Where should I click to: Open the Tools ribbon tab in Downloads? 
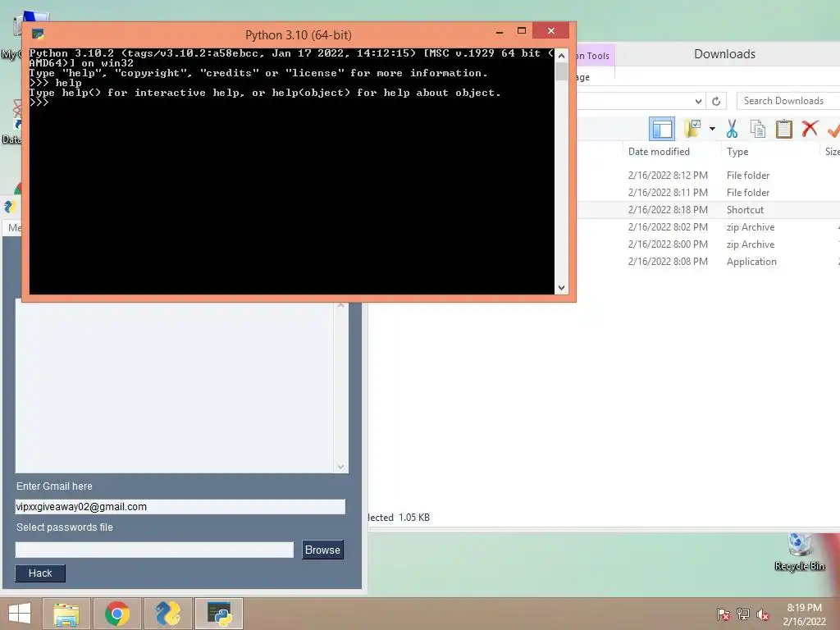596,56
